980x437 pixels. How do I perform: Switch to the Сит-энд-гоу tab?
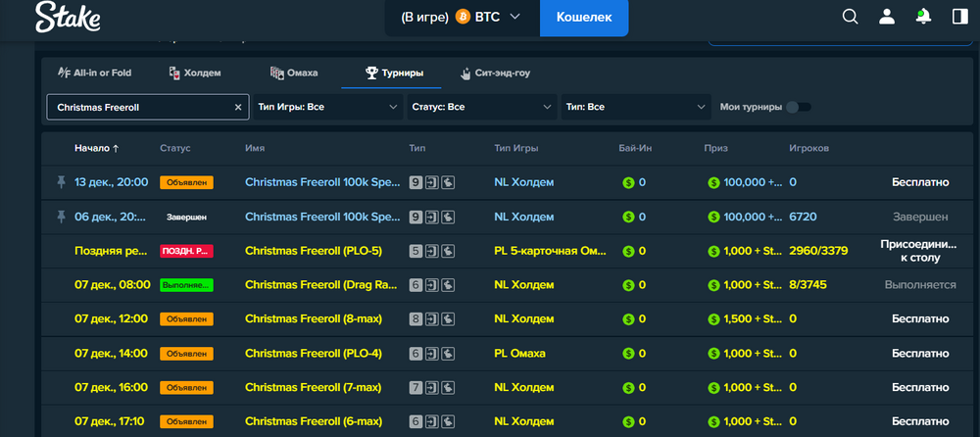[x=495, y=73]
